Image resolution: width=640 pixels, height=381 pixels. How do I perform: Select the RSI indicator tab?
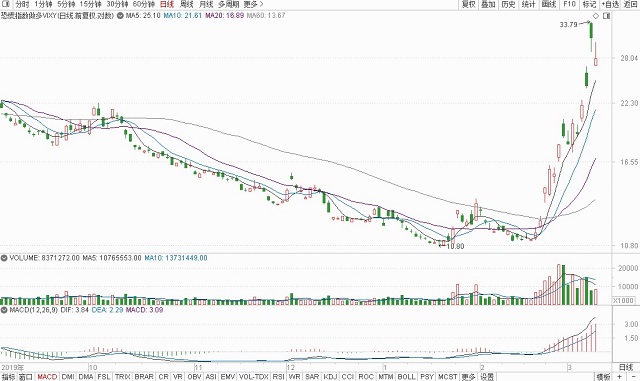[x=278, y=377]
